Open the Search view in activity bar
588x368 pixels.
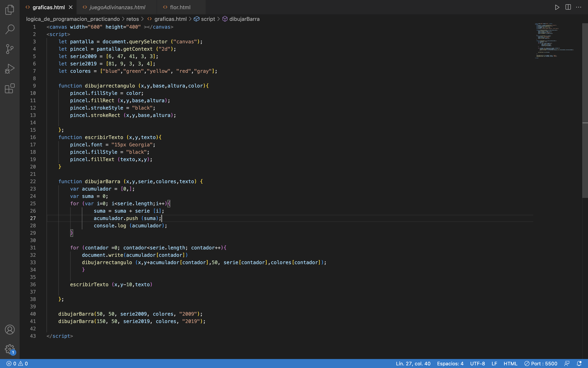point(10,29)
